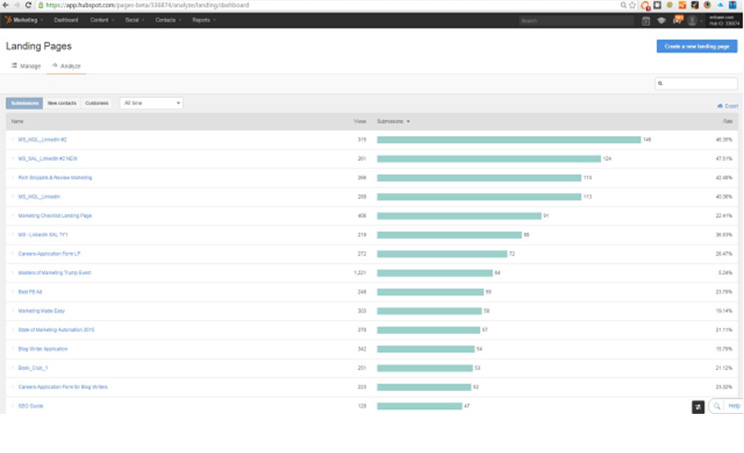
Task: Click the Name column header
Action: 17,121
